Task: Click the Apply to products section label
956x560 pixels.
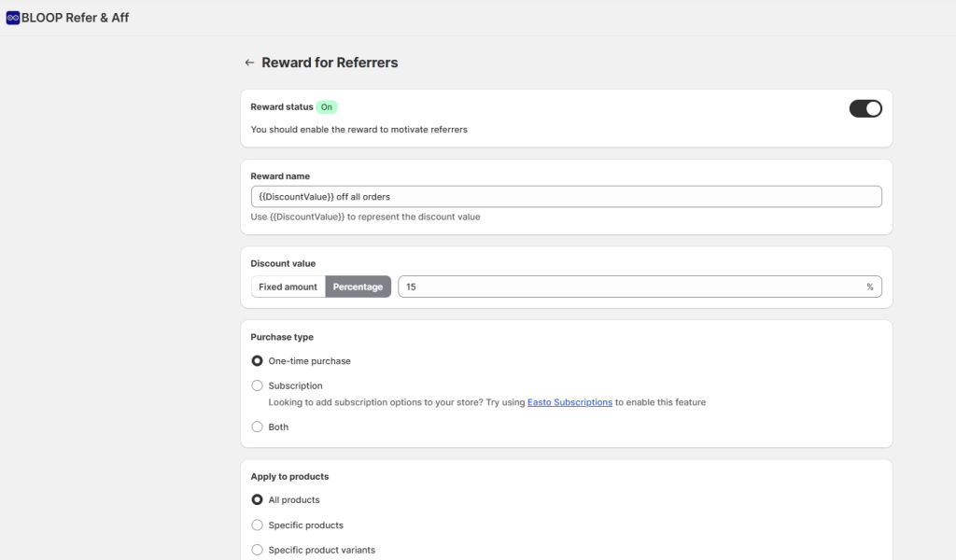Action: 289,476
